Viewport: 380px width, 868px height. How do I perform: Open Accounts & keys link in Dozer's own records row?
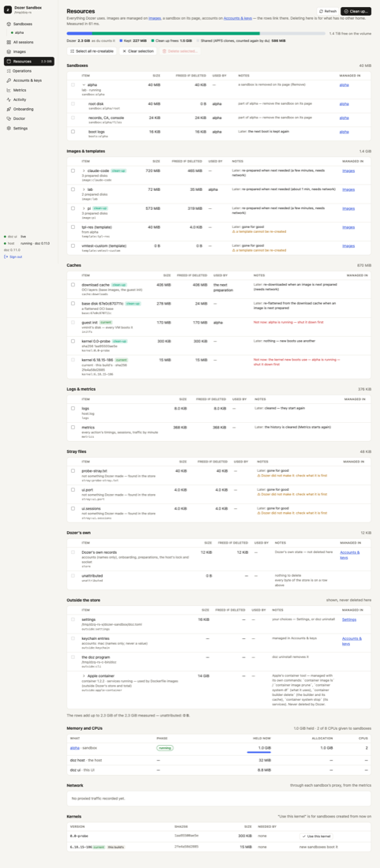click(350, 554)
